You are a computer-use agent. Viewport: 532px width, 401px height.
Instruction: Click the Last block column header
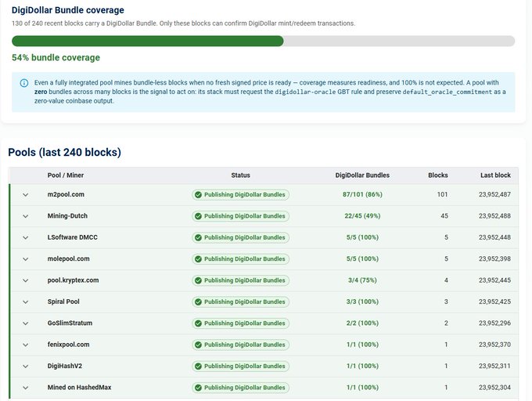pyautogui.click(x=495, y=175)
